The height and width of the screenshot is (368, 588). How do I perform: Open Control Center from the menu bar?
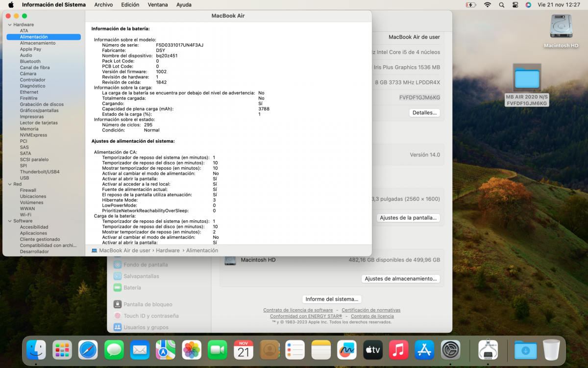(515, 4)
